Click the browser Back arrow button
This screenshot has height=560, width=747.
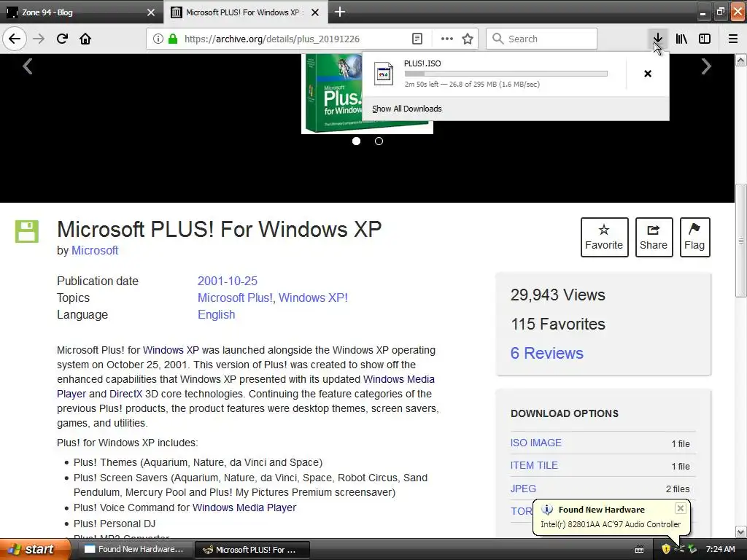[x=15, y=39]
